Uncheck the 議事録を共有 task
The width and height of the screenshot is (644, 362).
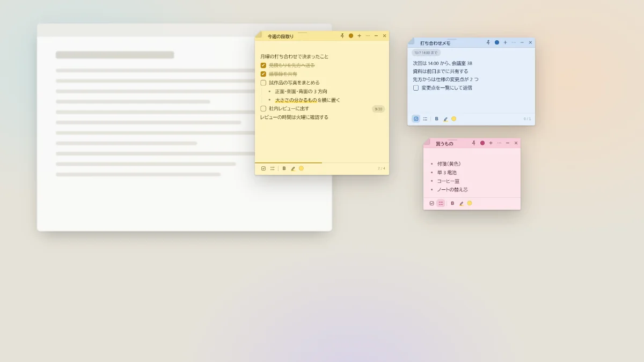coord(264,74)
